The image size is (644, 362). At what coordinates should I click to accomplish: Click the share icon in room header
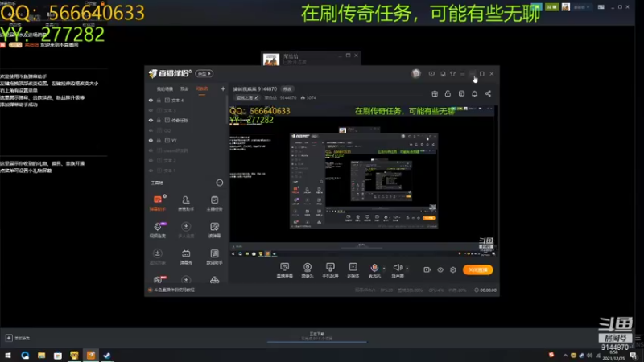488,93
